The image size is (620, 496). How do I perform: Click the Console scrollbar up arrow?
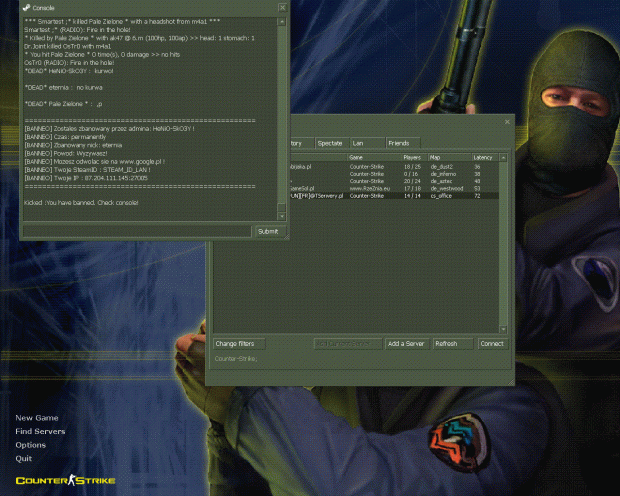click(x=282, y=22)
